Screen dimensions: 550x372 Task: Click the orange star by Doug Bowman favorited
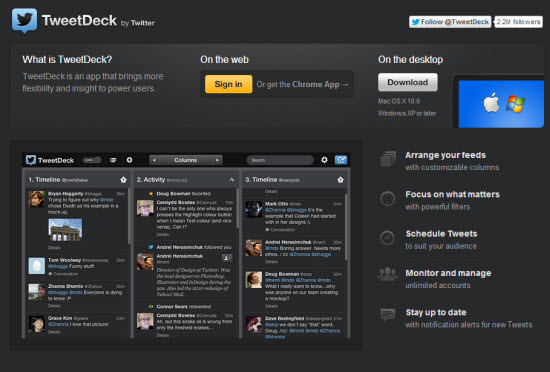151,194
